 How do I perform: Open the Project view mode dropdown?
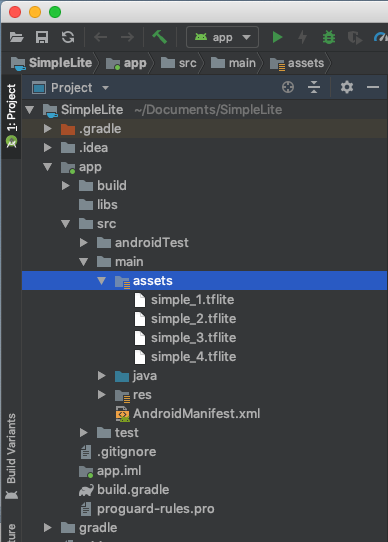coord(71,88)
